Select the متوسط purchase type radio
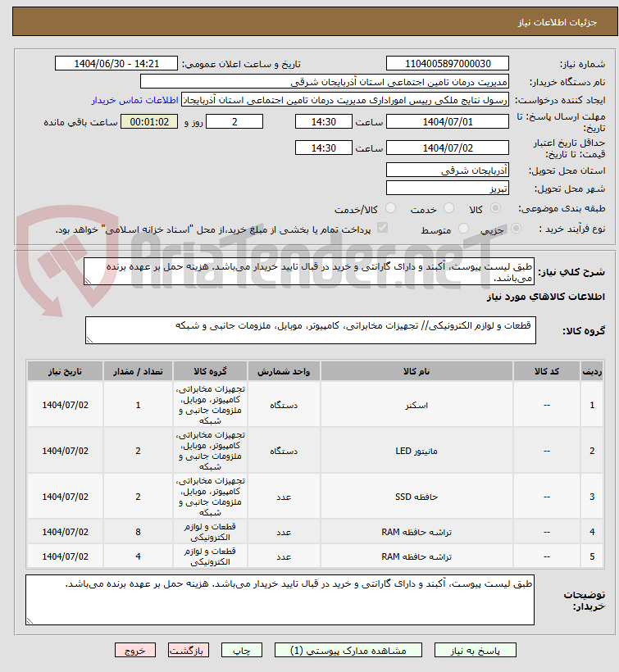The height and width of the screenshot is (672, 619). point(463,229)
